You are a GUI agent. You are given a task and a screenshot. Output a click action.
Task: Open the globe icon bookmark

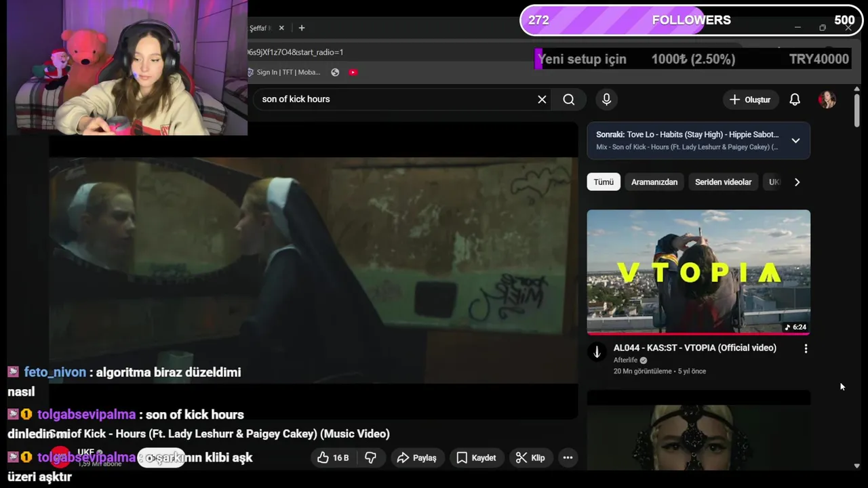[x=335, y=73]
